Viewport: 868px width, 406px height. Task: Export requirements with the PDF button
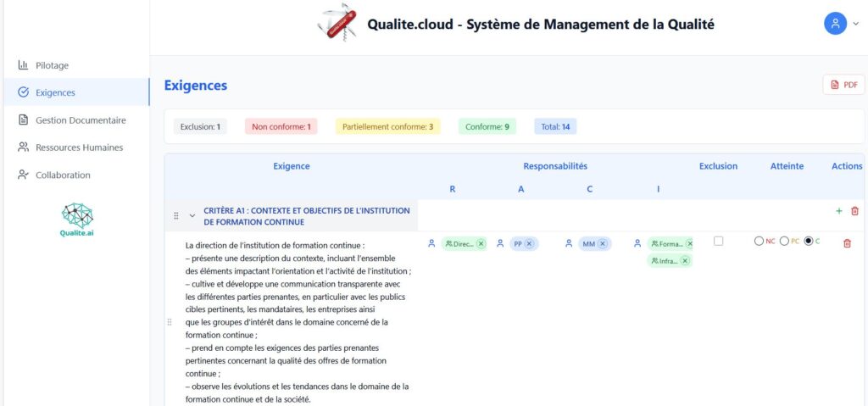click(843, 85)
